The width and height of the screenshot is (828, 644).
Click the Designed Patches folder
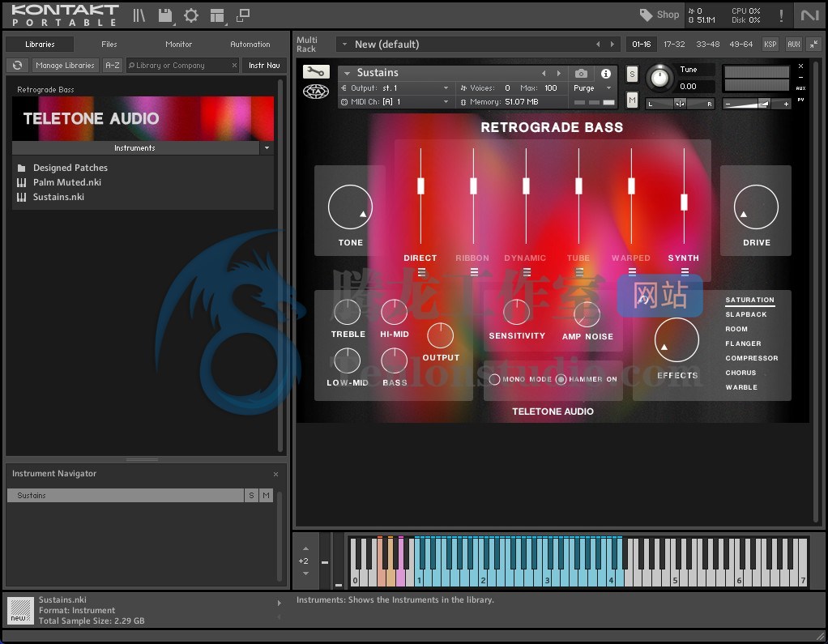coord(70,168)
